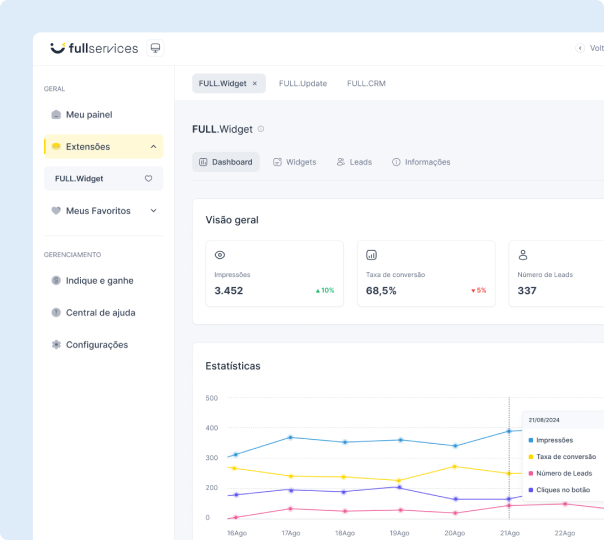Click the eye icon in the Impressões card

(x=220, y=255)
